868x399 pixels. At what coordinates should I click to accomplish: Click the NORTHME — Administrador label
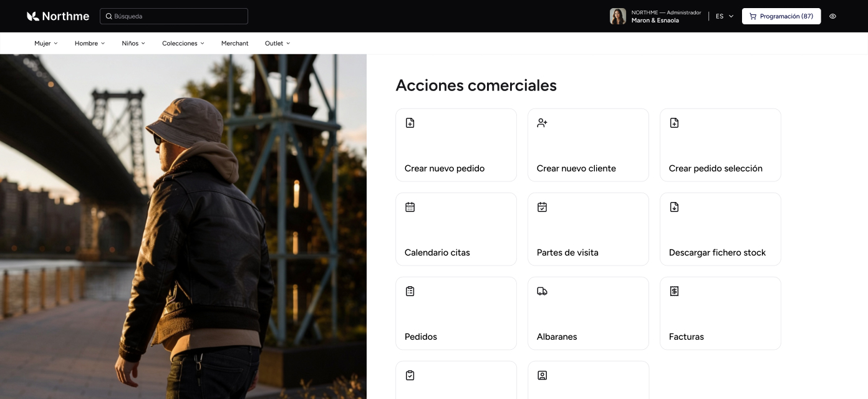click(666, 12)
